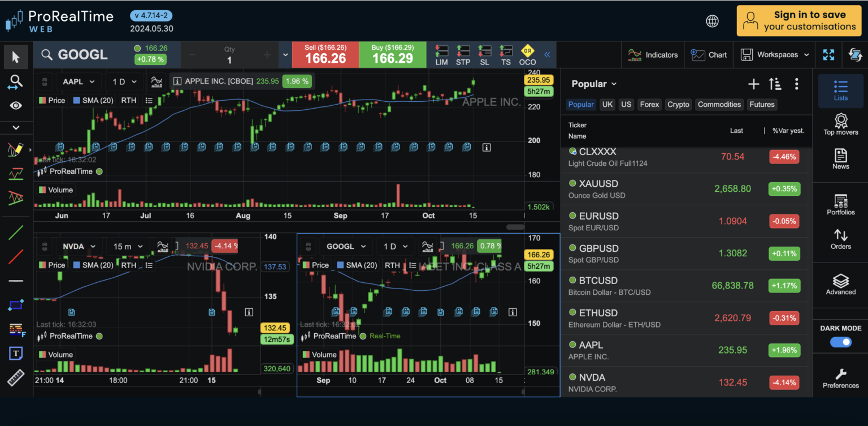This screenshot has height=426, width=868.
Task: Expand the Popular list dropdown
Action: click(593, 83)
